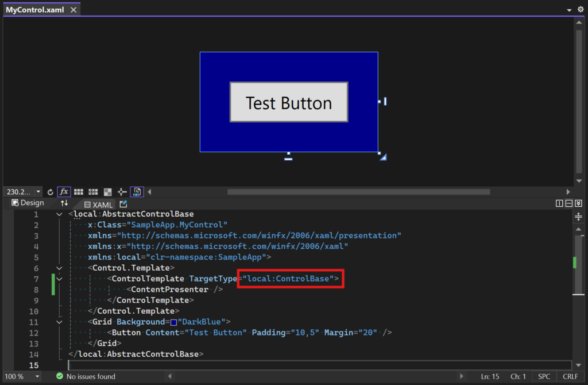
Task: Toggle the fx effects button
Action: point(64,192)
